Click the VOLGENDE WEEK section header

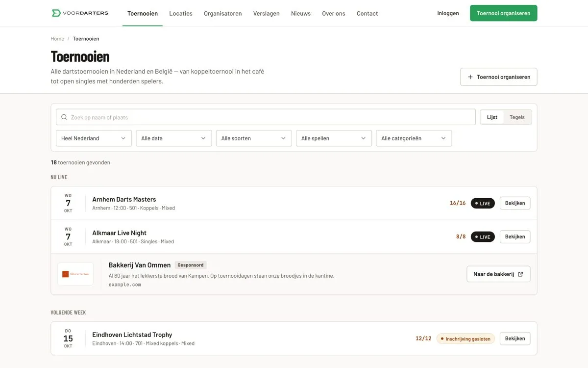click(x=68, y=313)
